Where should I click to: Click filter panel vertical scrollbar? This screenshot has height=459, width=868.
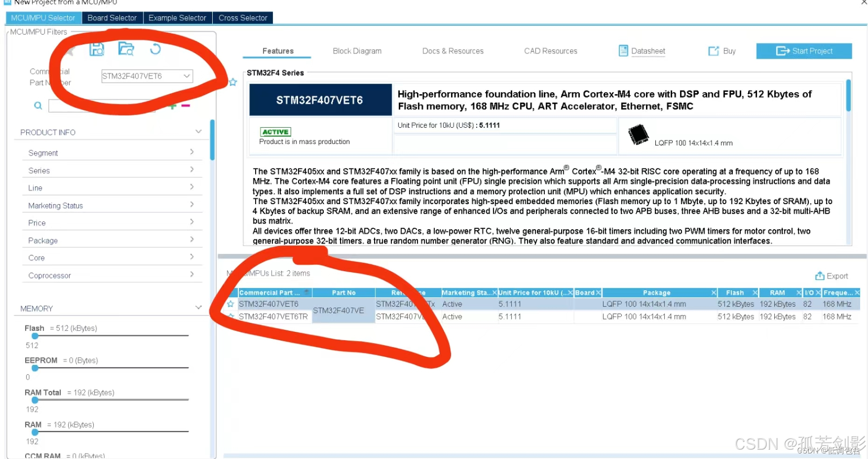(212, 140)
